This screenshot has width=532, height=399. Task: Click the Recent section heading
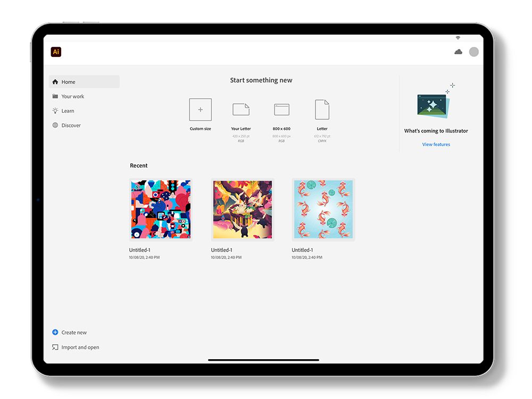click(x=138, y=165)
